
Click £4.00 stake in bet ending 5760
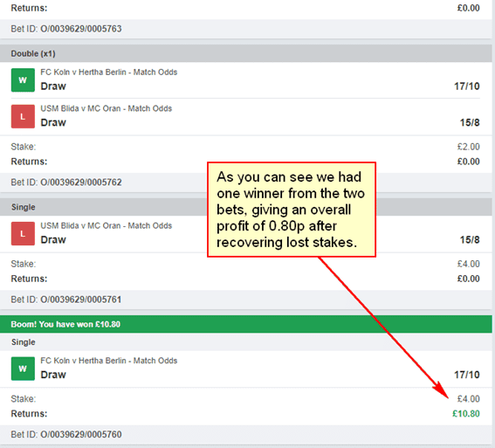click(x=469, y=399)
